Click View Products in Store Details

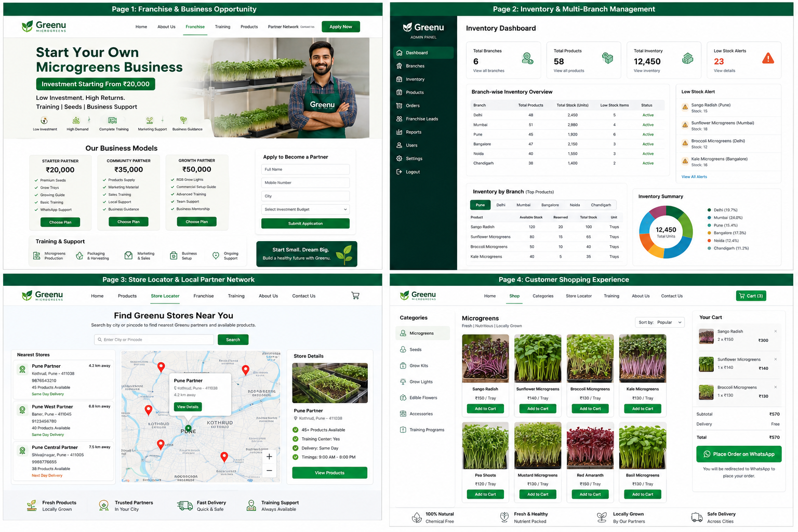(330, 473)
